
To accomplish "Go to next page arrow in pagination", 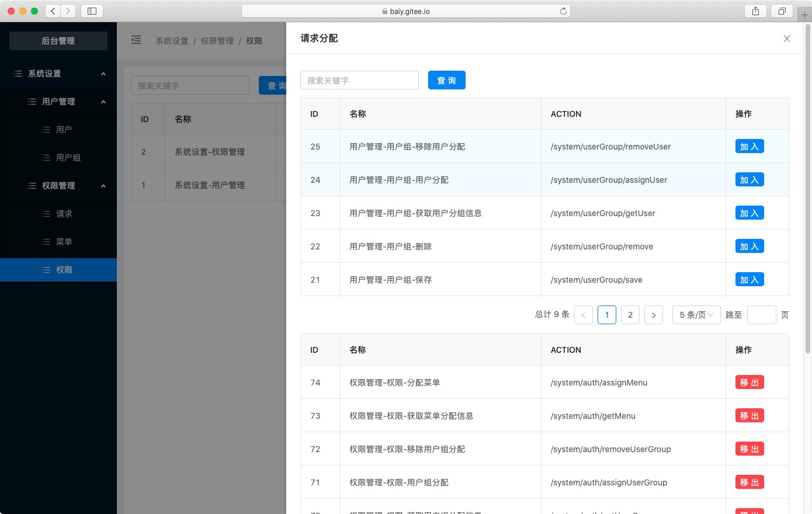I will (654, 315).
